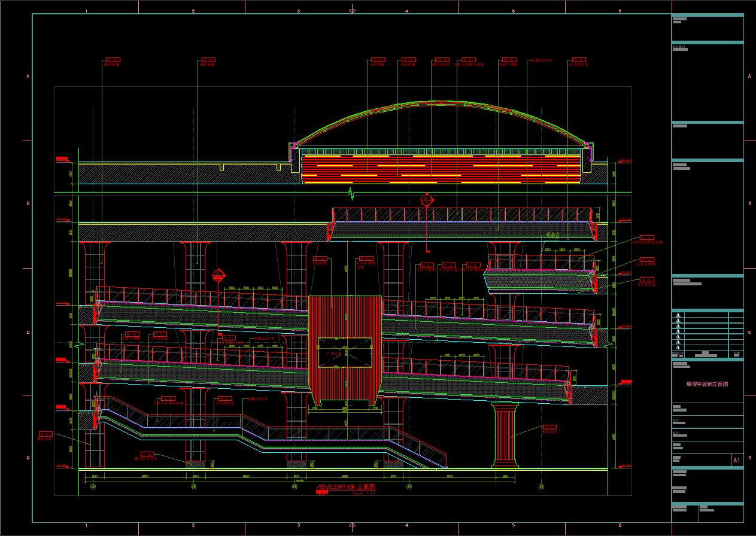
Task: Click the leftmost grid axis bubble at bottom
Action: pyautogui.click(x=93, y=487)
